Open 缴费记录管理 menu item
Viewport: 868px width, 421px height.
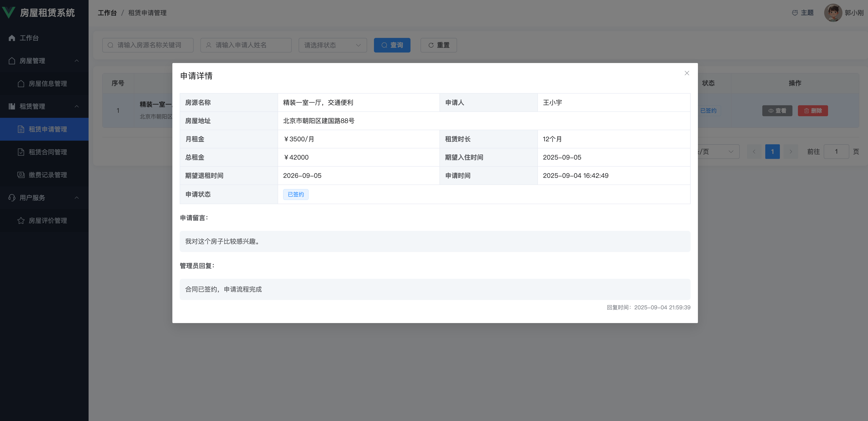point(47,175)
